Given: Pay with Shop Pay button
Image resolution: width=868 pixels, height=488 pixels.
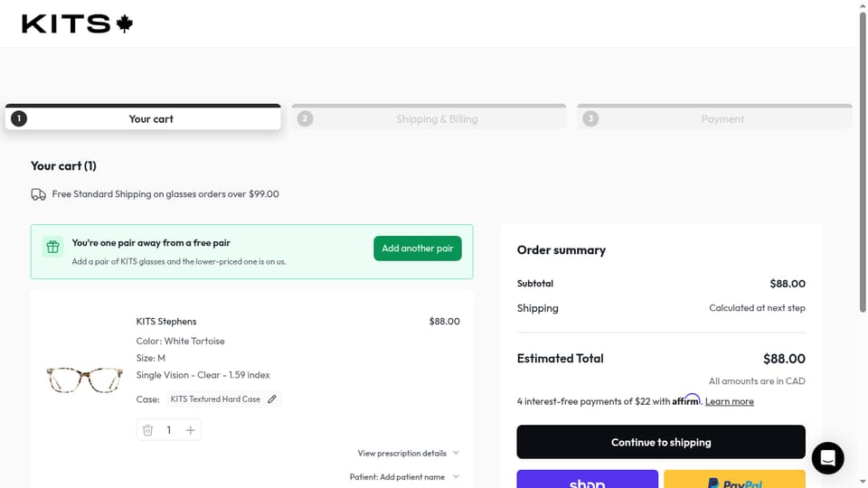Looking at the screenshot, I should coord(588,479).
